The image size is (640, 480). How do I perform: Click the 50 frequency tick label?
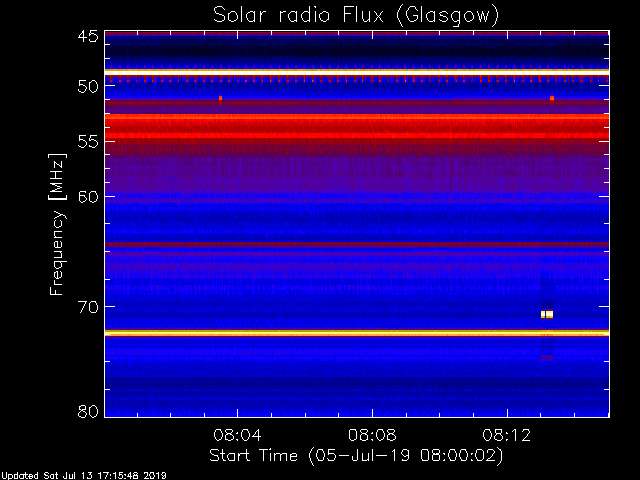pos(88,86)
